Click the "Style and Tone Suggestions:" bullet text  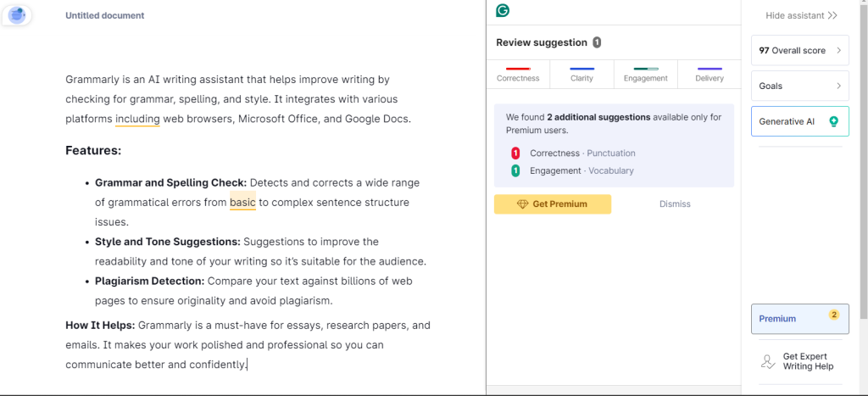click(x=168, y=242)
